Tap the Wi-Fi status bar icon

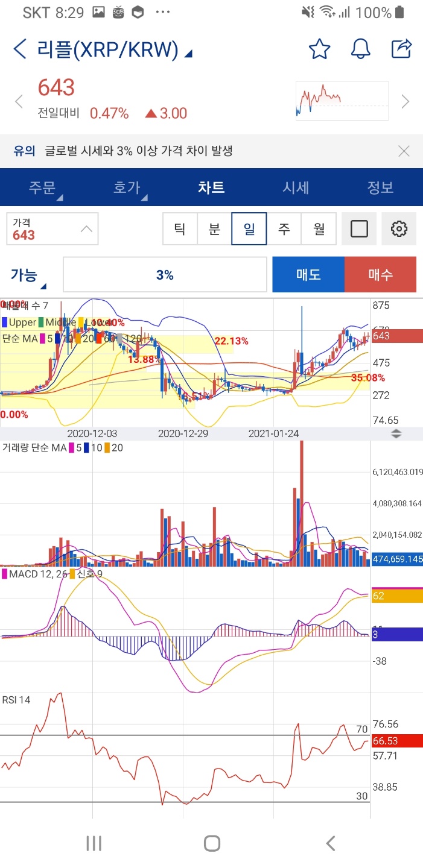click(328, 12)
